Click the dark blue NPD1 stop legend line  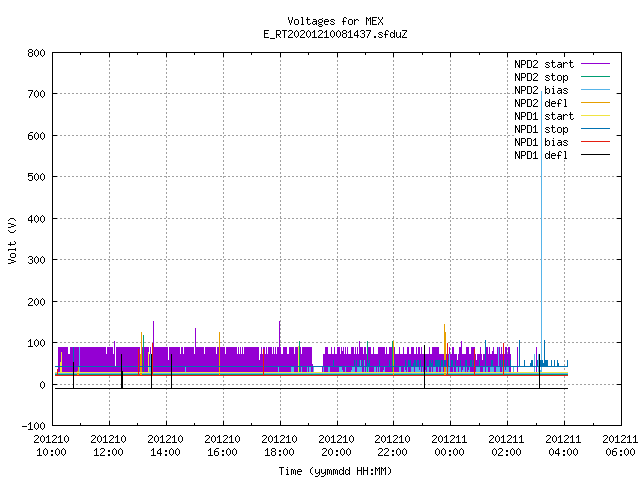point(595,129)
